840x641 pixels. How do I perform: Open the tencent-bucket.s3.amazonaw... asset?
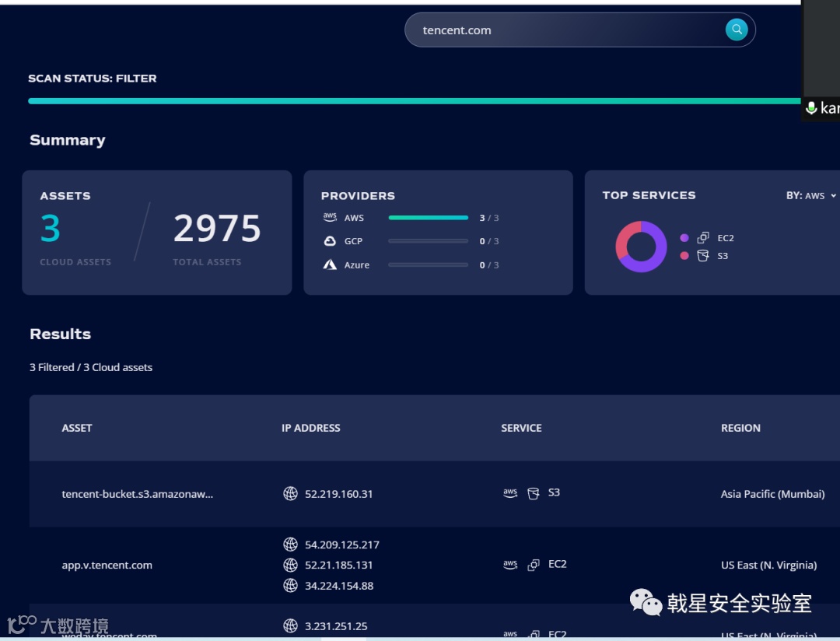point(137,494)
